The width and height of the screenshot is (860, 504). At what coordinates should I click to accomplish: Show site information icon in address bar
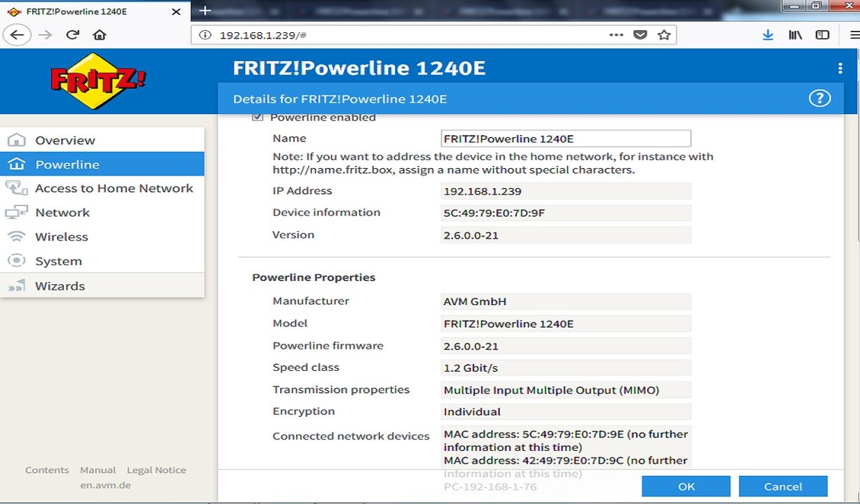205,35
